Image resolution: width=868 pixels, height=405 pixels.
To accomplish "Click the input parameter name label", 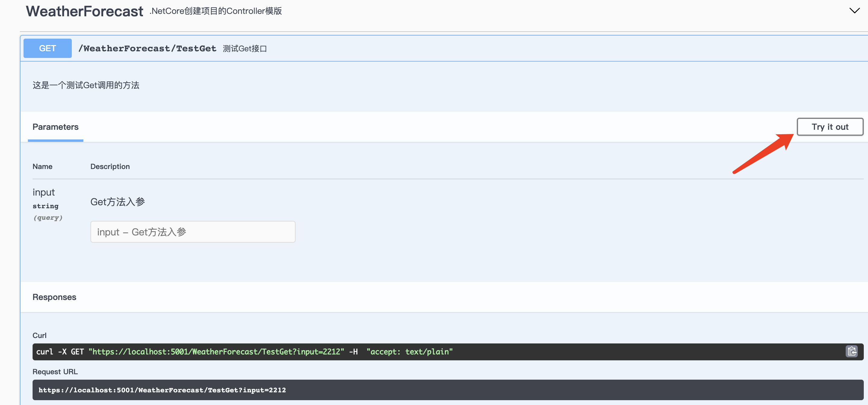I will 43,192.
